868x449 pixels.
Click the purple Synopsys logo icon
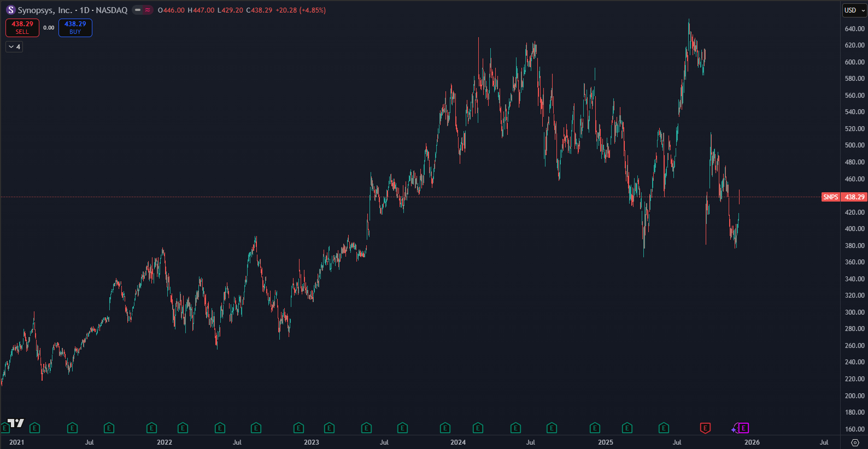tap(10, 10)
